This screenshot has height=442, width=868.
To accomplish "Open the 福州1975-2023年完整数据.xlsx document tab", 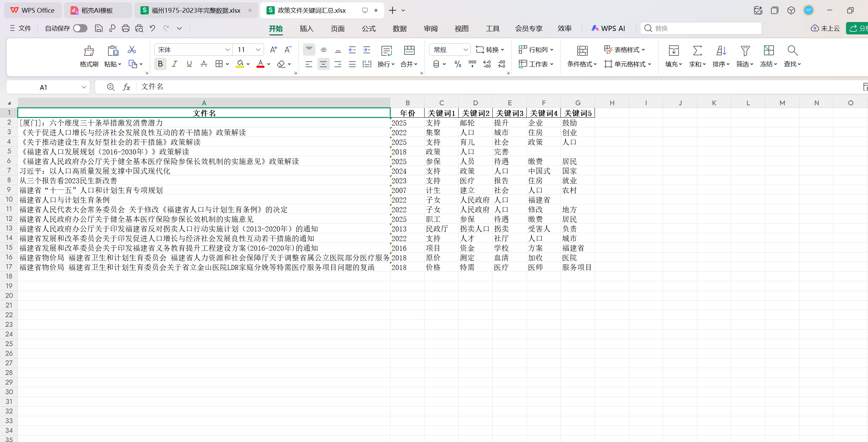I will pyautogui.click(x=196, y=10).
